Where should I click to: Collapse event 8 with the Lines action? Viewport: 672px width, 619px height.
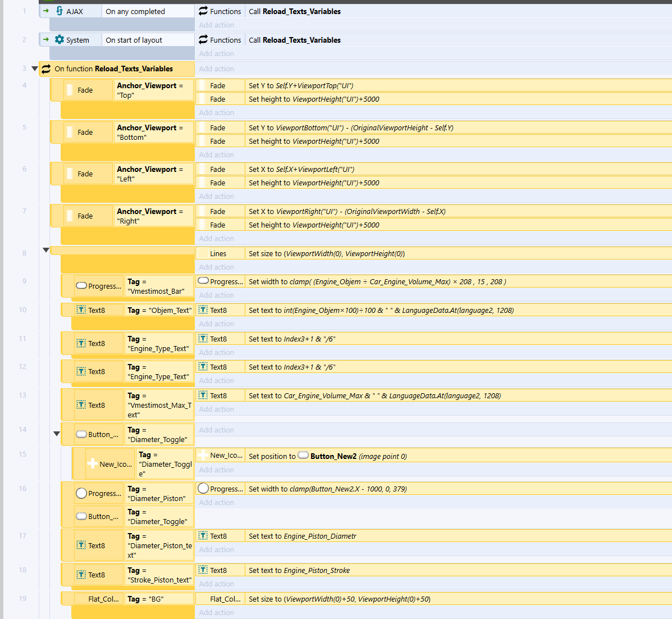pyautogui.click(x=46, y=250)
